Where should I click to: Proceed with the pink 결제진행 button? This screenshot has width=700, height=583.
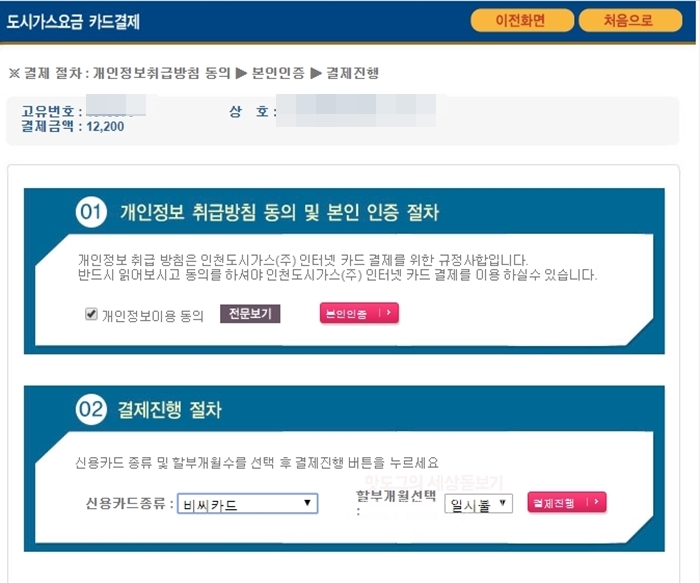click(567, 503)
